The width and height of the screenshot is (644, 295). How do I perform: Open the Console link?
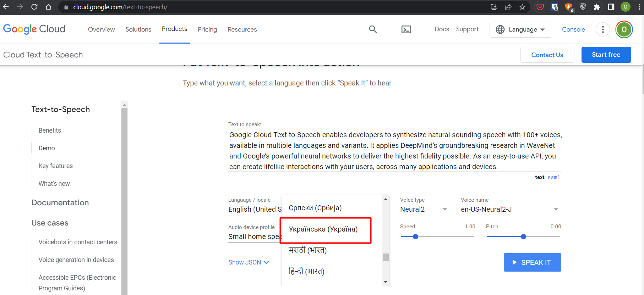pyautogui.click(x=573, y=29)
